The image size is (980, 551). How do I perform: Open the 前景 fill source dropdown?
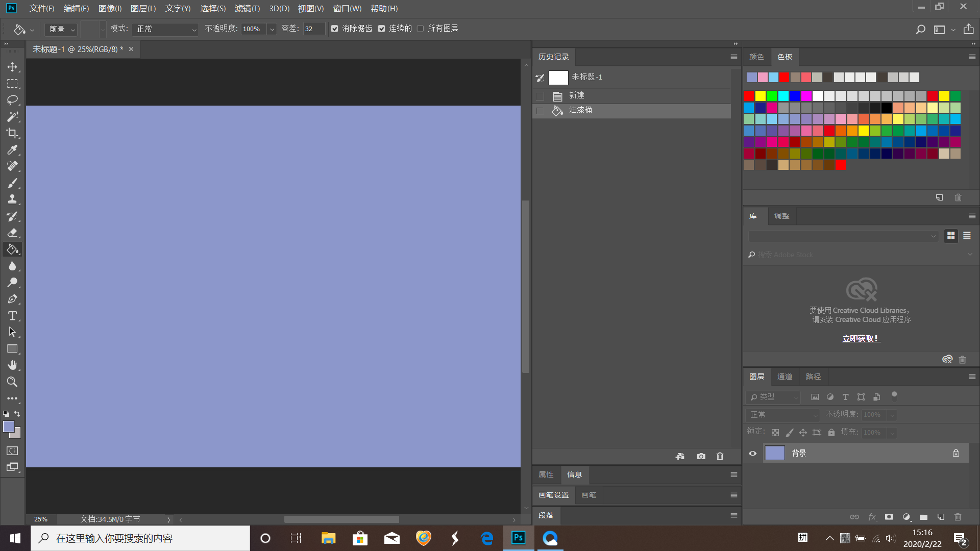61,29
